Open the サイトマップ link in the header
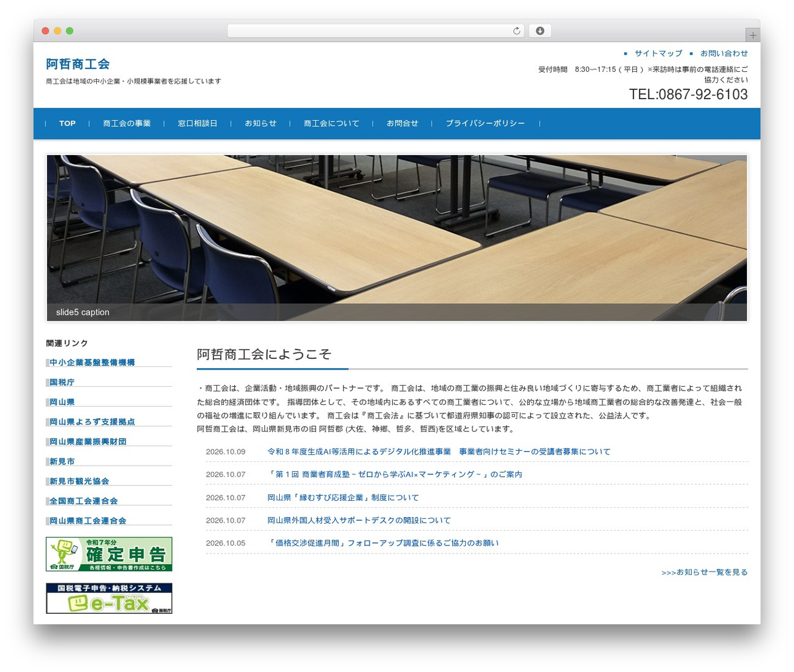The image size is (794, 672). pos(658,53)
